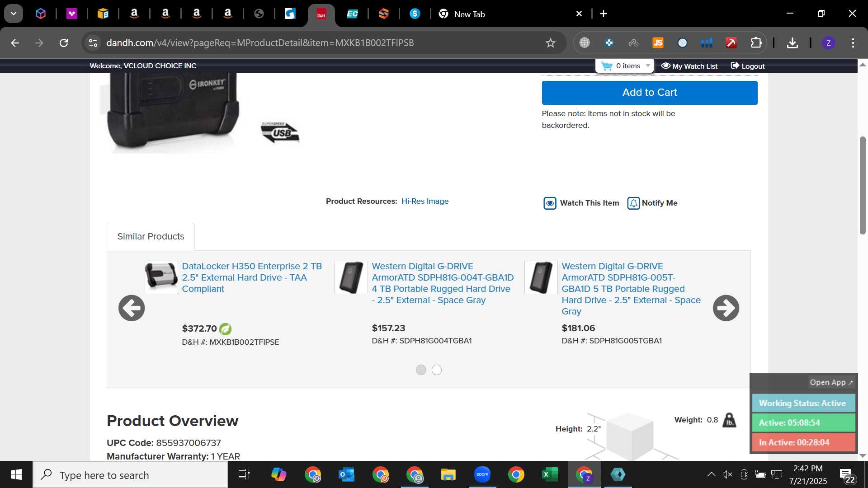The height and width of the screenshot is (488, 868).
Task: Open File Explorer from the taskbar
Action: coord(448,474)
